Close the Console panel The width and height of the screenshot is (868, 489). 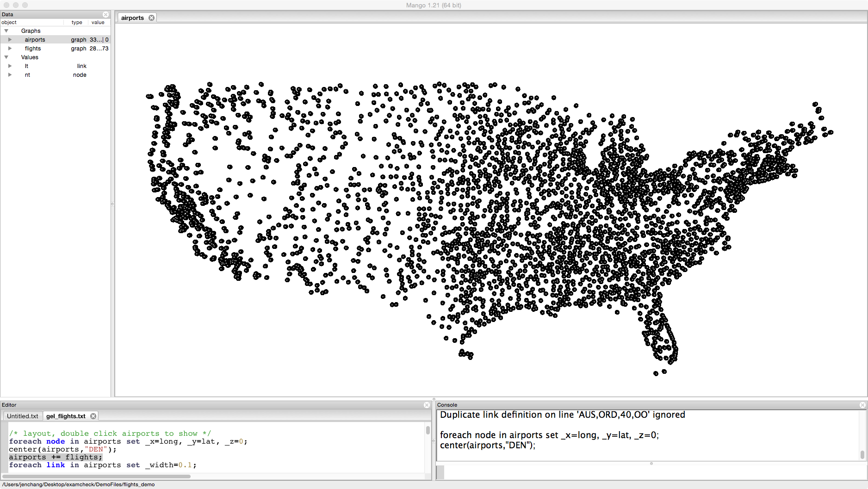(x=862, y=405)
